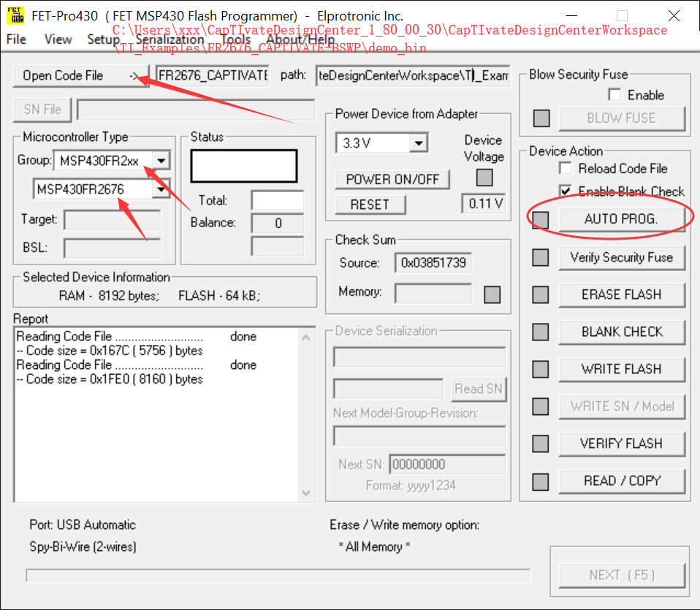
Task: Click the Balance field showing 0
Action: [278, 223]
